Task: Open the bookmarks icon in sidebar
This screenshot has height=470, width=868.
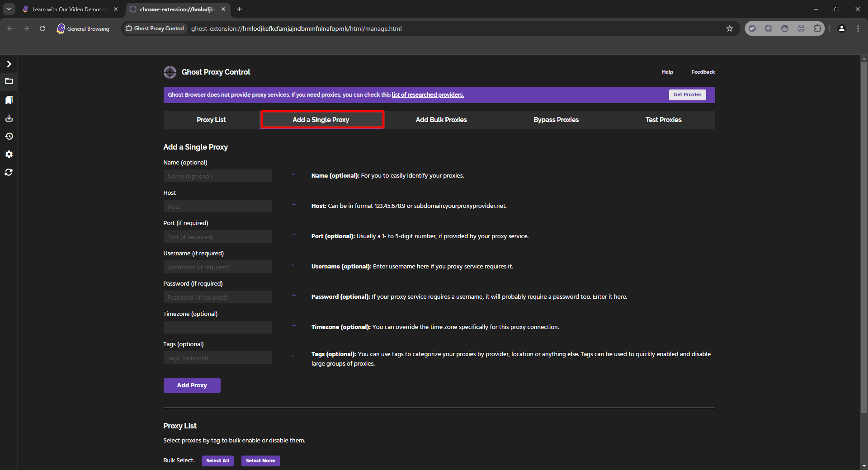Action: point(9,100)
